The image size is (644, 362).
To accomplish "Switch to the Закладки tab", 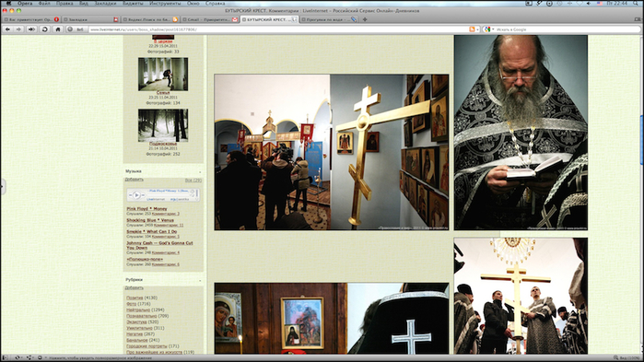I will tap(90, 19).
